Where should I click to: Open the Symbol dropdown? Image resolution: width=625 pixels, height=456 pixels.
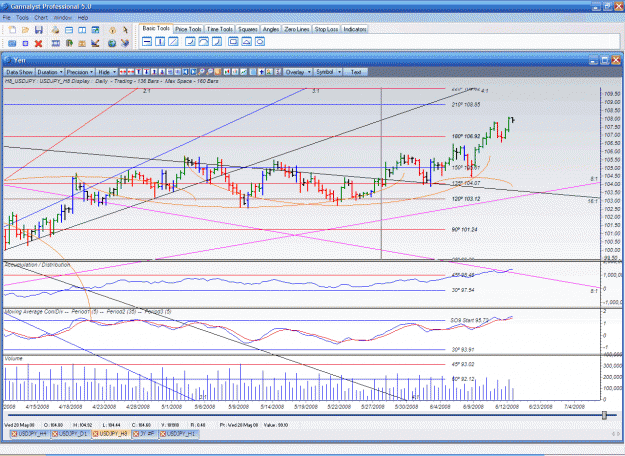[328, 72]
